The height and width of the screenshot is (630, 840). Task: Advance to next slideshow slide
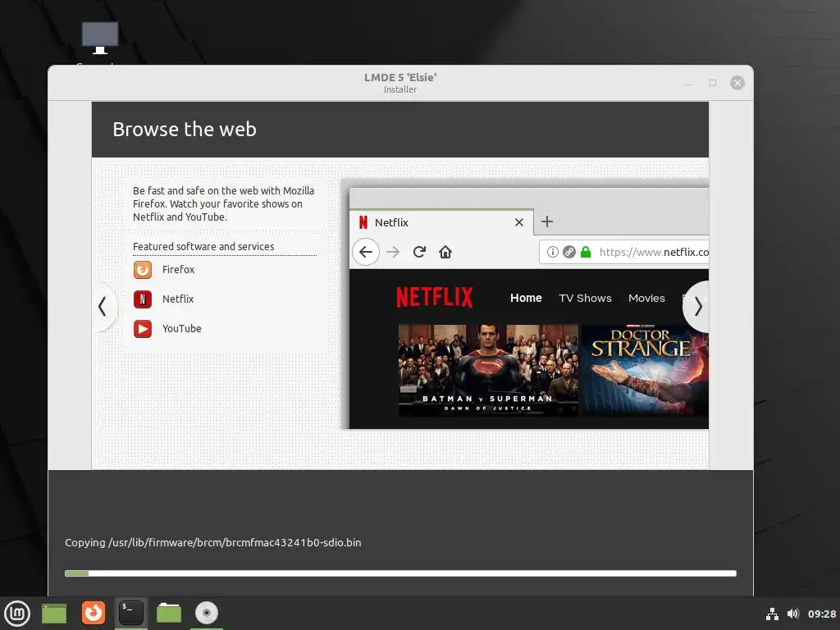click(x=697, y=307)
